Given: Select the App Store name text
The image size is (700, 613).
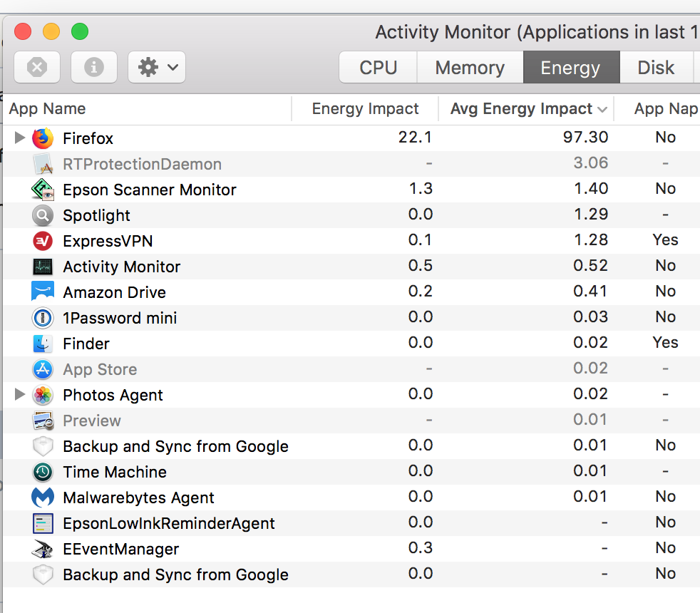Looking at the screenshot, I should click(x=100, y=369).
